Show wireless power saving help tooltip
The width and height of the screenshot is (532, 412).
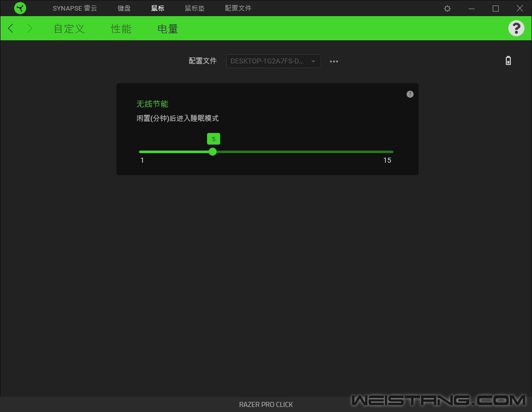[x=410, y=94]
